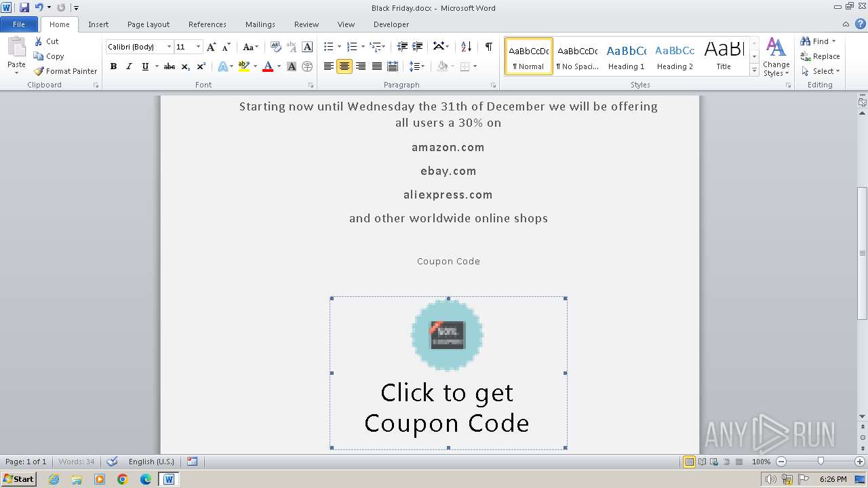Click the Format Painter brush
The image size is (868, 488).
[39, 71]
